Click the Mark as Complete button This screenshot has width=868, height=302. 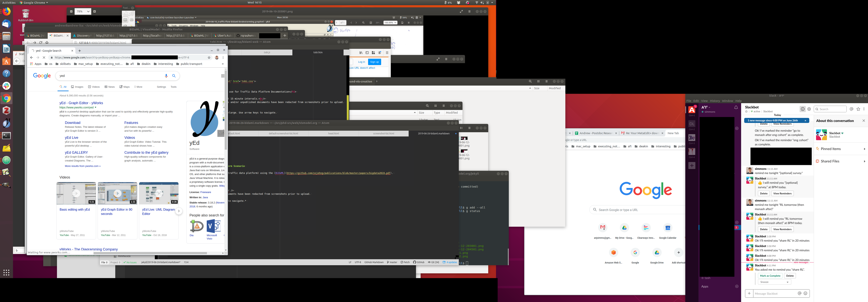[x=770, y=276]
